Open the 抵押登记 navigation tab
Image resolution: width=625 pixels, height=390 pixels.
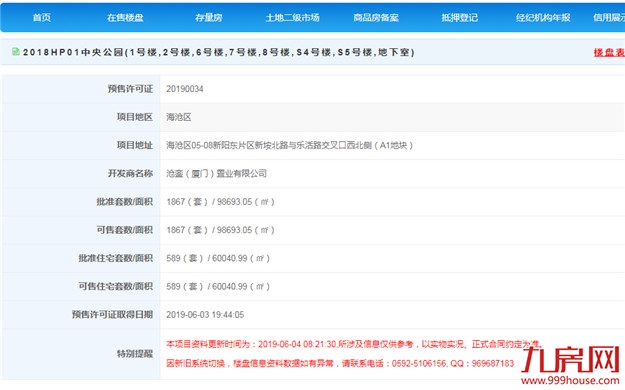pos(459,18)
